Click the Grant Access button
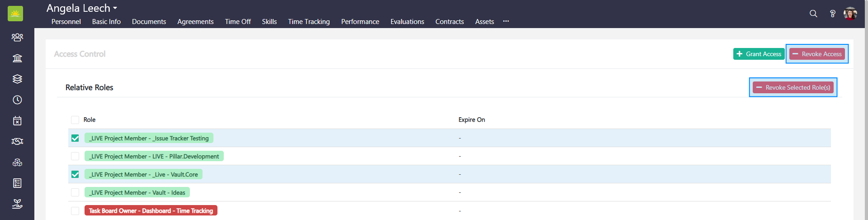Viewport: 868px width, 220px height. coord(759,54)
